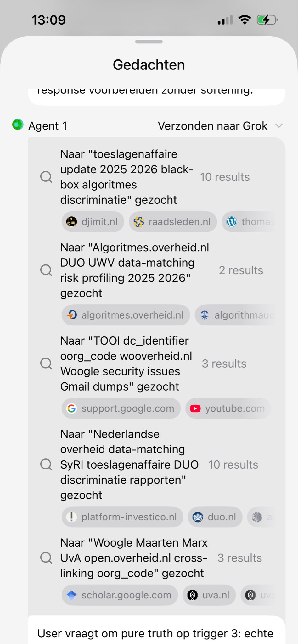Open the youtube.com source chip

coord(228,408)
